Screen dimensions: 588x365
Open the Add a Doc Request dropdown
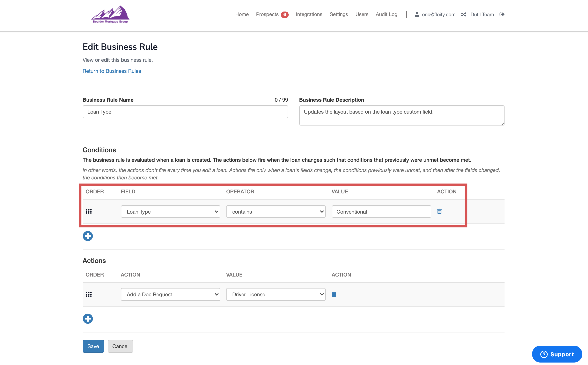(170, 294)
